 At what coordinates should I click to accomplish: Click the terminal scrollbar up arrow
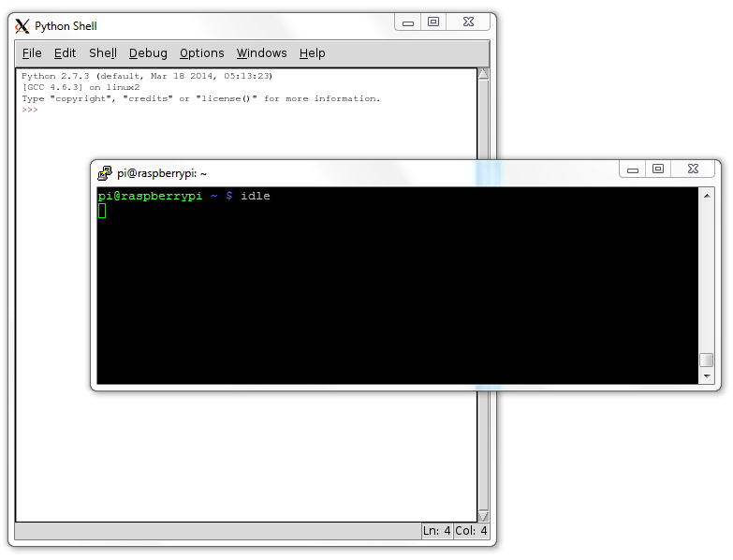tap(707, 196)
